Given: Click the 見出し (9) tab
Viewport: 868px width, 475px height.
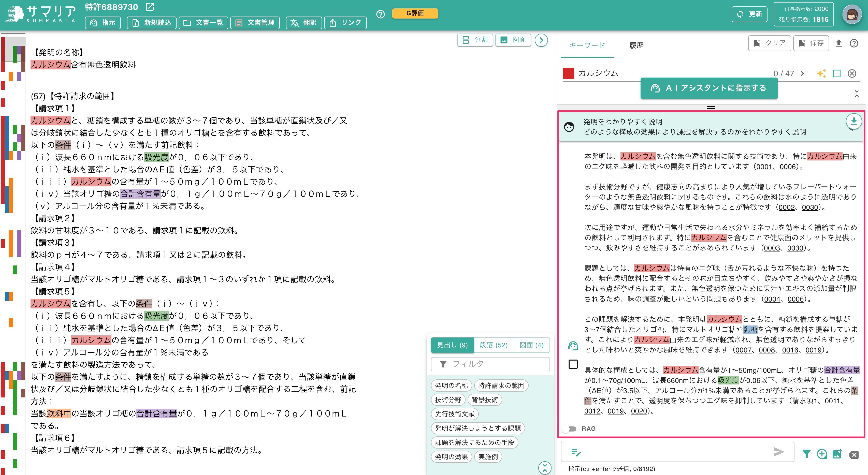Looking at the screenshot, I should [x=452, y=345].
